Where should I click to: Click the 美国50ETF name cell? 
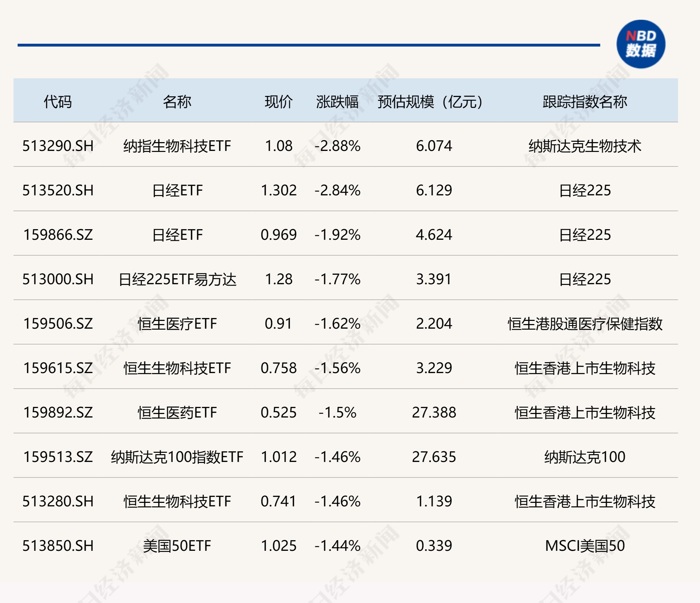177,546
